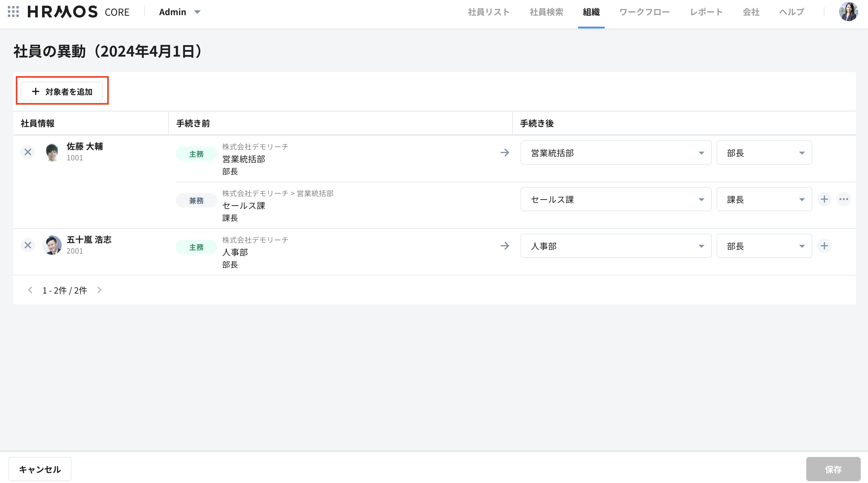Open セールス課 department dropdown
Viewport: 868px width, 483px height.
(616, 199)
